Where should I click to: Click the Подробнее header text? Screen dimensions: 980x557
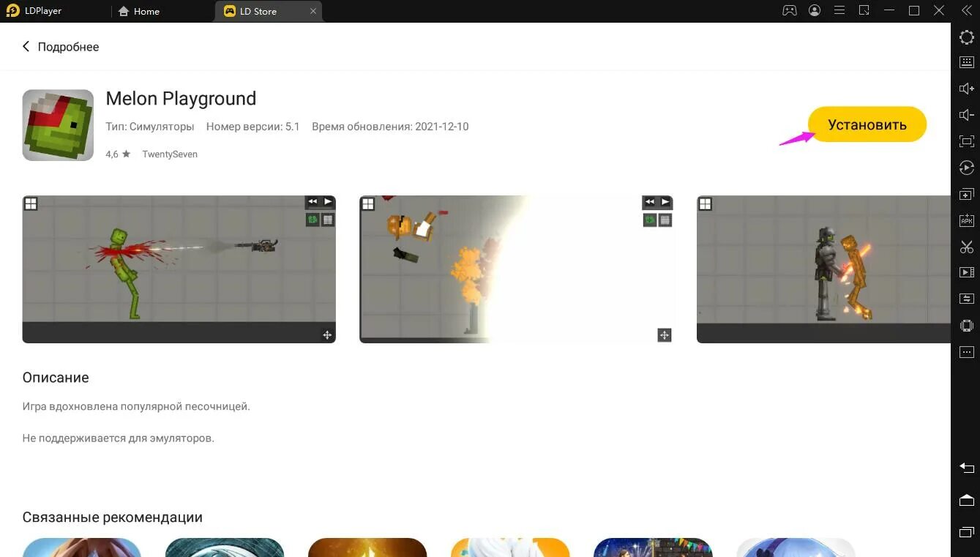[68, 46]
